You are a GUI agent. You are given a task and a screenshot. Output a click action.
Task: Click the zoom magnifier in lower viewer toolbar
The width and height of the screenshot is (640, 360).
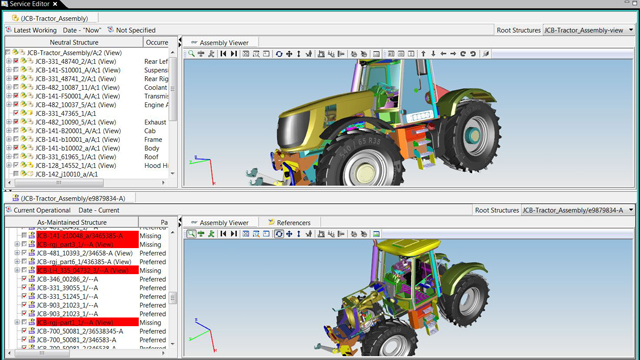pos(191,234)
